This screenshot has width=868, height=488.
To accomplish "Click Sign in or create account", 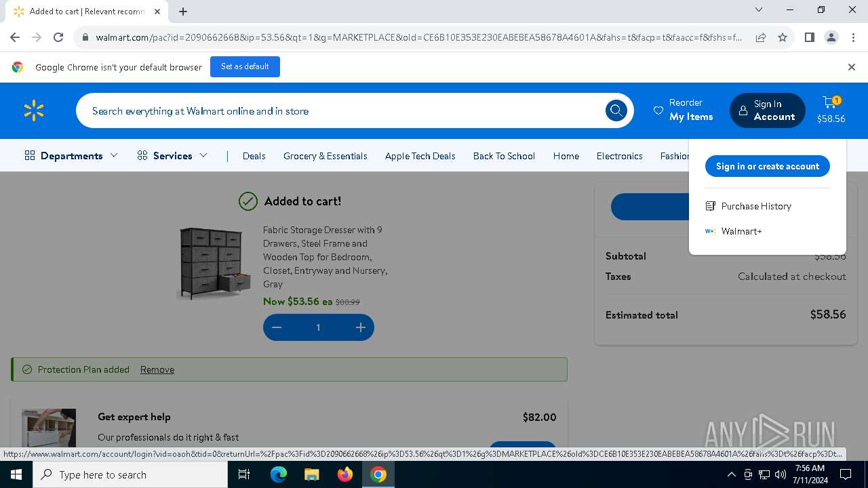I will [x=768, y=166].
